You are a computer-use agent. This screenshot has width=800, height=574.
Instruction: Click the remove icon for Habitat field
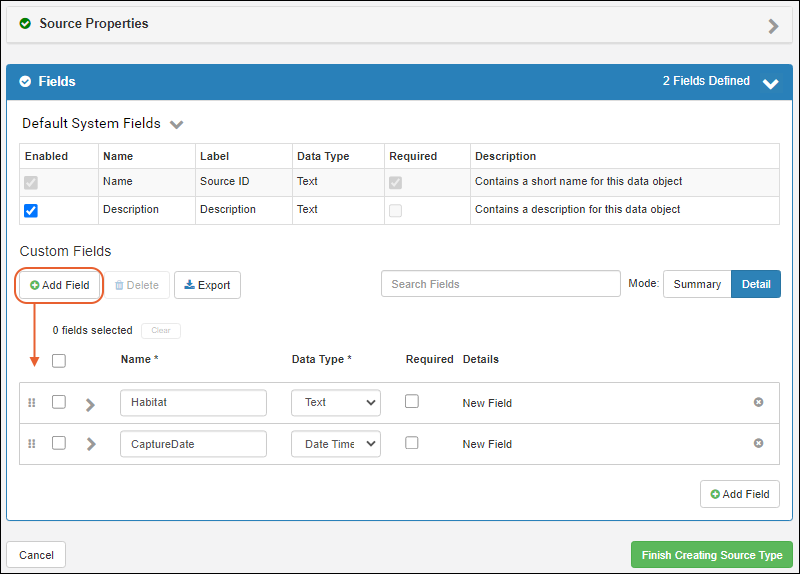pos(758,402)
